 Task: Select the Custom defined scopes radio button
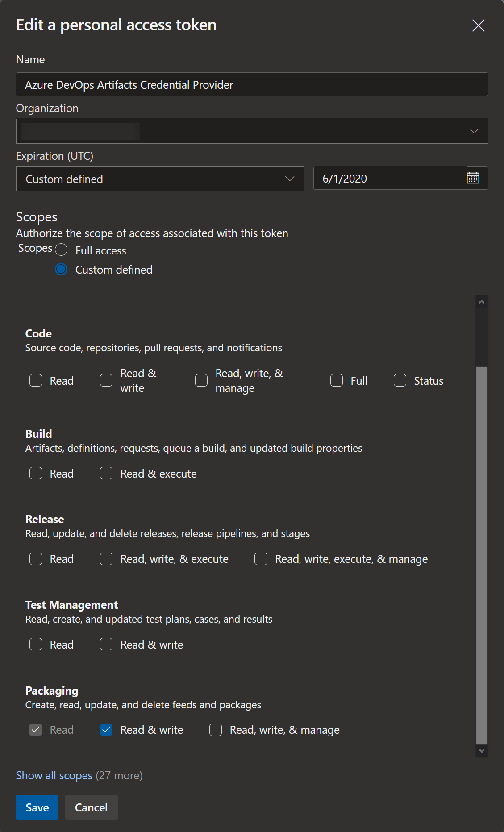click(x=61, y=269)
